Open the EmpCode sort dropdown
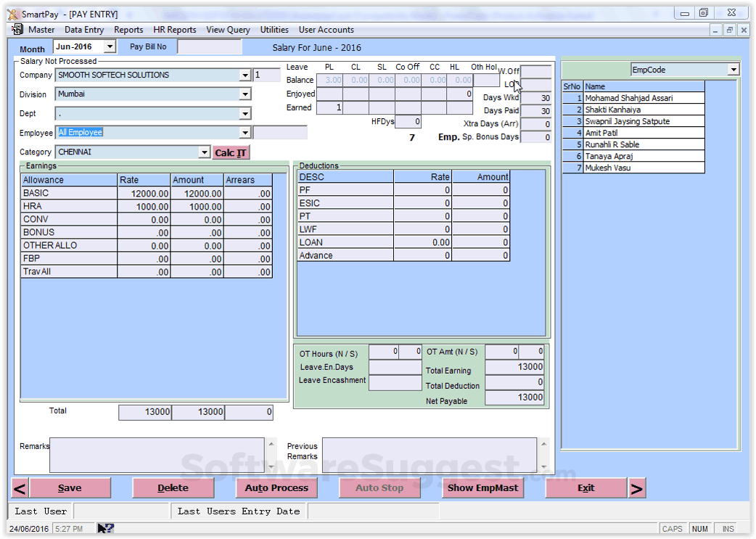Screen dimensions: 756x539 pos(734,70)
